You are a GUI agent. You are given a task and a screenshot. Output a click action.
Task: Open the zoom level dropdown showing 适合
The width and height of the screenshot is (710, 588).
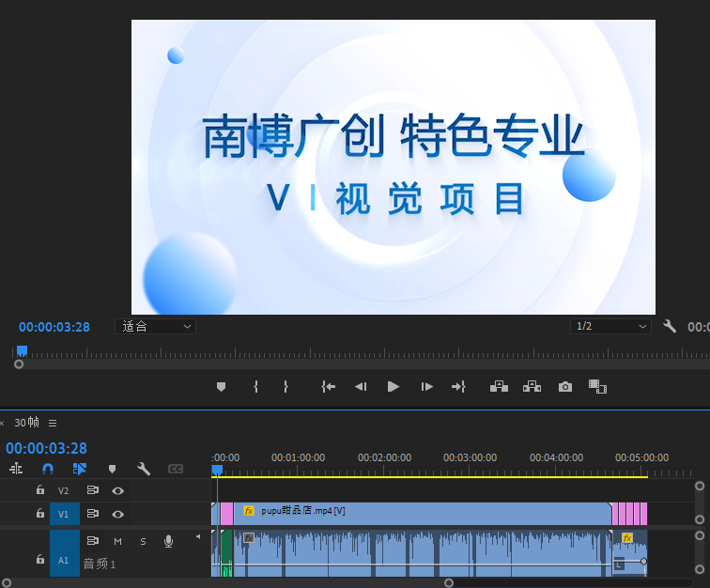[155, 326]
